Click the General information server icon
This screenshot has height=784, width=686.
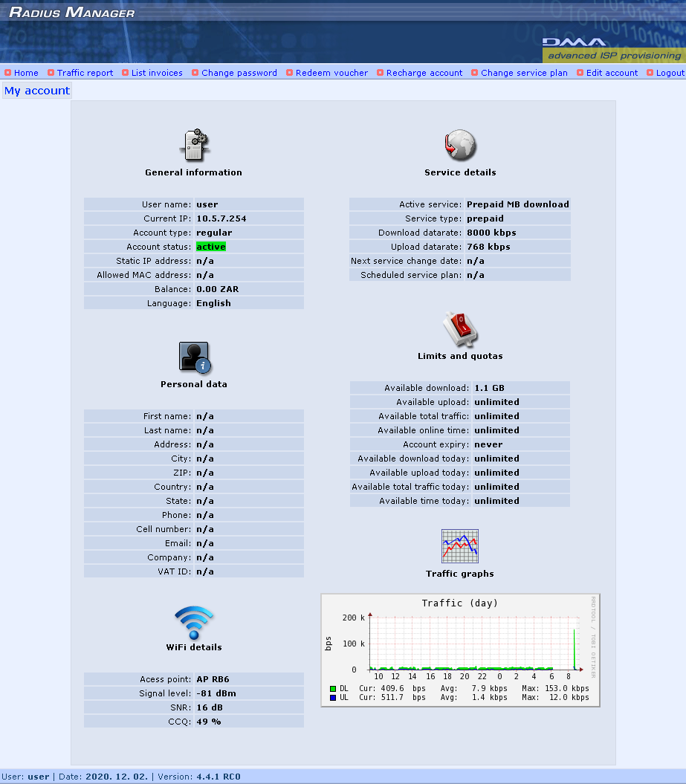(x=195, y=145)
